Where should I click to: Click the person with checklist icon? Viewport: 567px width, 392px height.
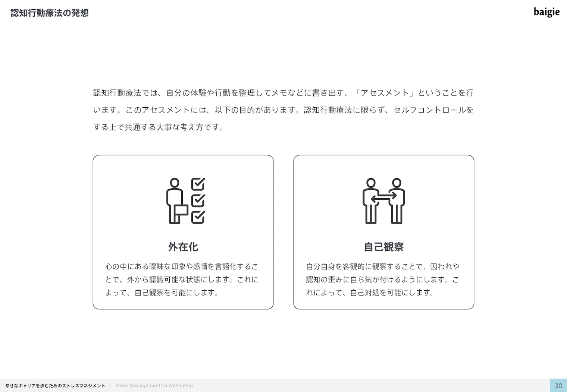point(185,201)
